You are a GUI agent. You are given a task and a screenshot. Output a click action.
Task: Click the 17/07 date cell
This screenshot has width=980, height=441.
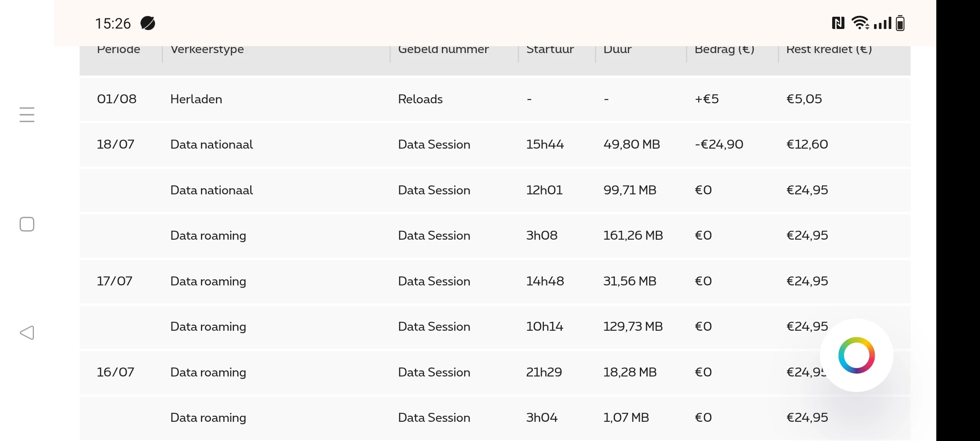[114, 281]
